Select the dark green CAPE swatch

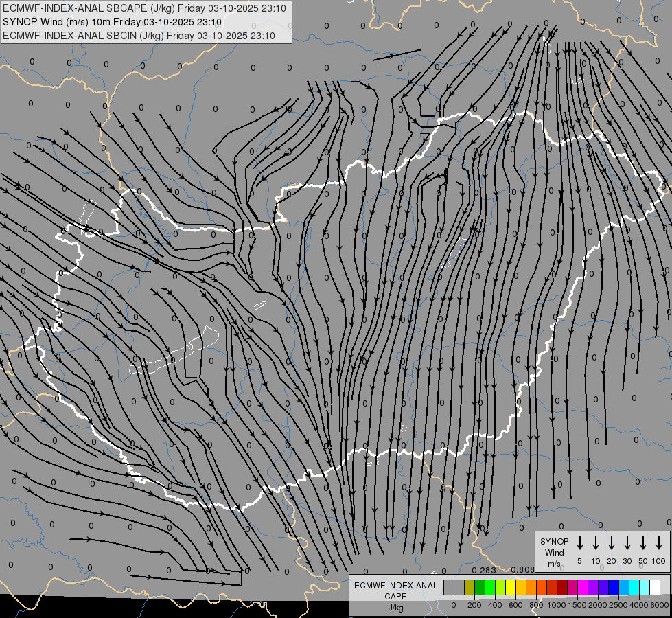[x=480, y=587]
